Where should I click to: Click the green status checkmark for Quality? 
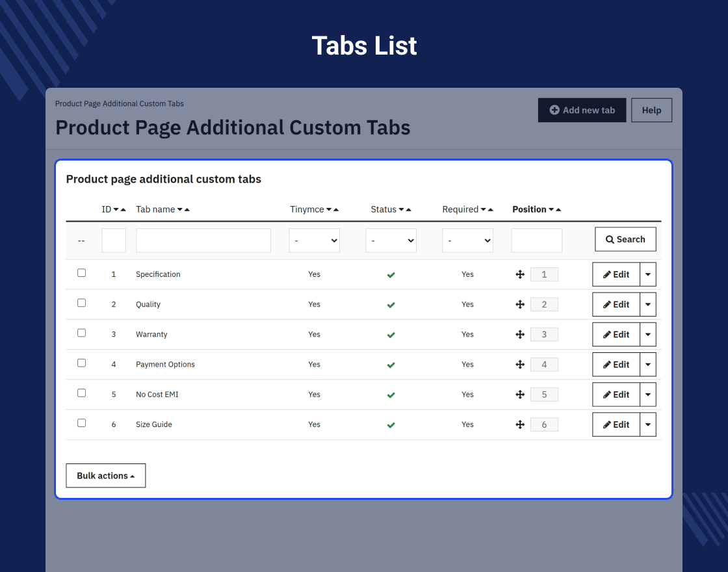click(391, 305)
